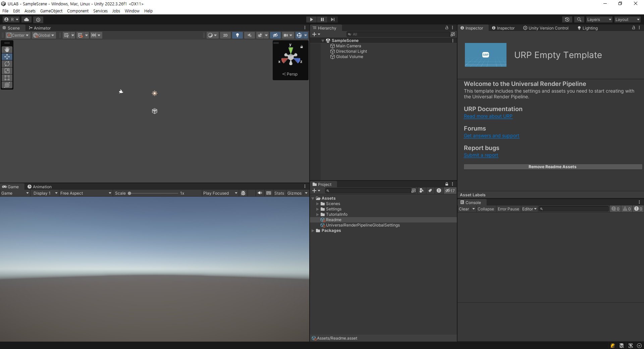Open the Free Aspect resolution dropdown
Viewport: 644px width, 349px height.
(x=86, y=193)
